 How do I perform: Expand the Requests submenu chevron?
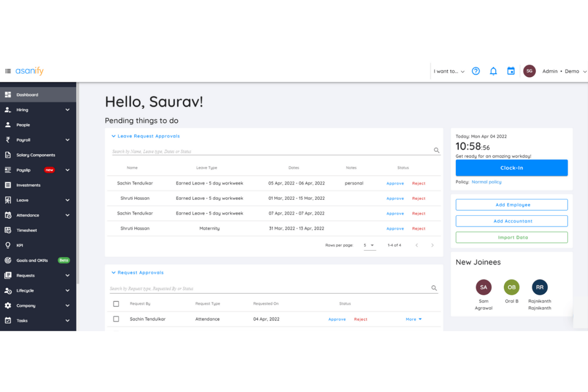click(68, 276)
